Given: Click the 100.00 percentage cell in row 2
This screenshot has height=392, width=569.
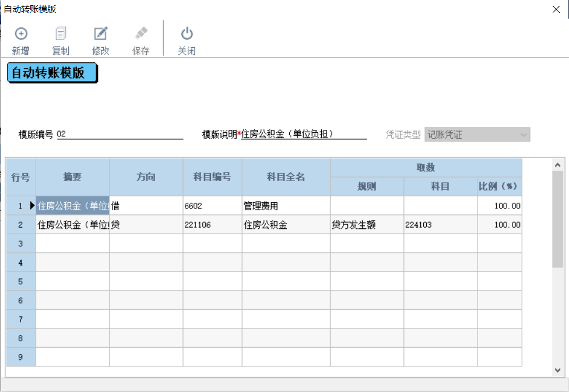Looking at the screenshot, I should [500, 225].
